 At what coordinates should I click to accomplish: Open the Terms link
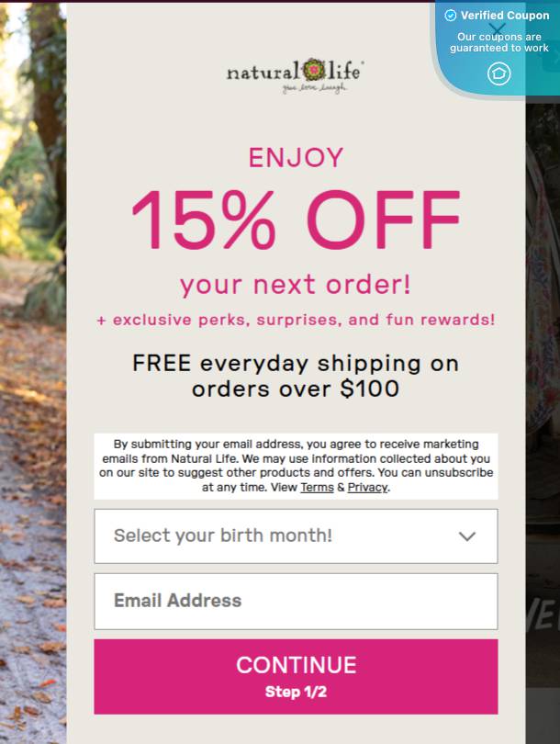coord(317,488)
